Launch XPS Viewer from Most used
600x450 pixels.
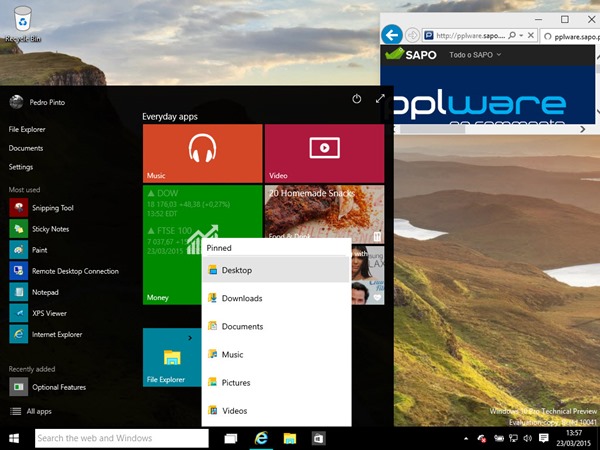[38, 313]
